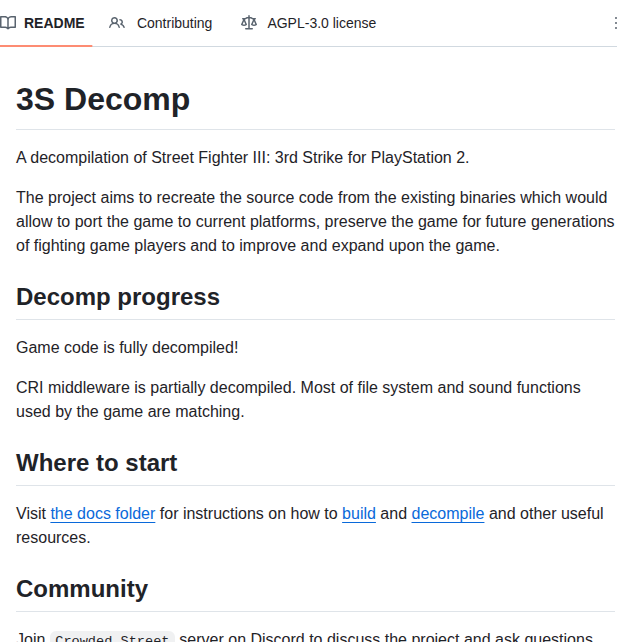This screenshot has height=642, width=617.
Task: Open the README outline menu icon
Action: click(x=615, y=23)
